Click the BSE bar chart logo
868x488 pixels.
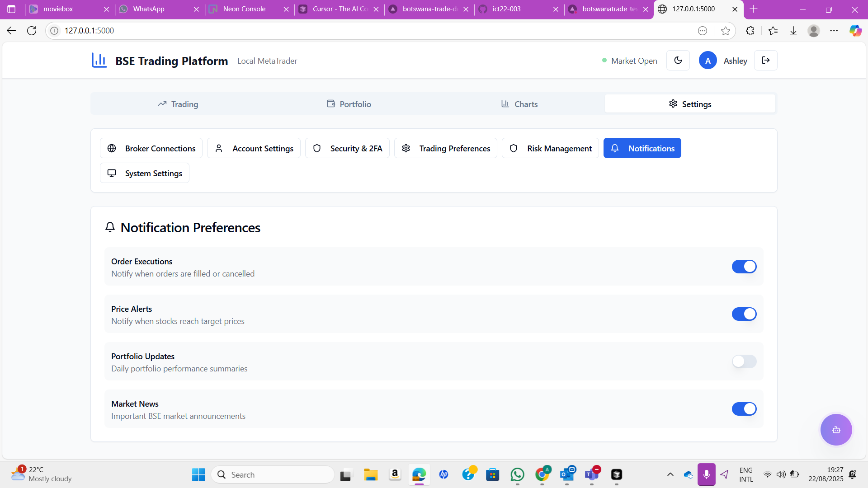coord(99,61)
